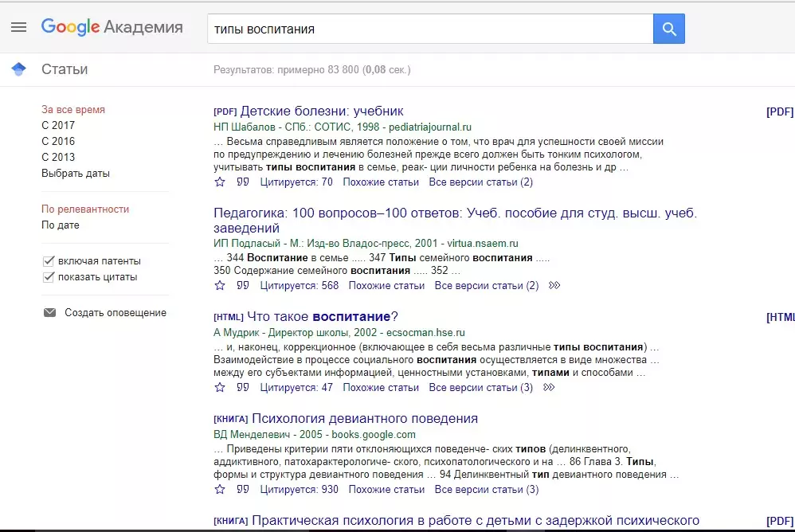
Task: Click the envelope alert icon
Action: pos(49,312)
